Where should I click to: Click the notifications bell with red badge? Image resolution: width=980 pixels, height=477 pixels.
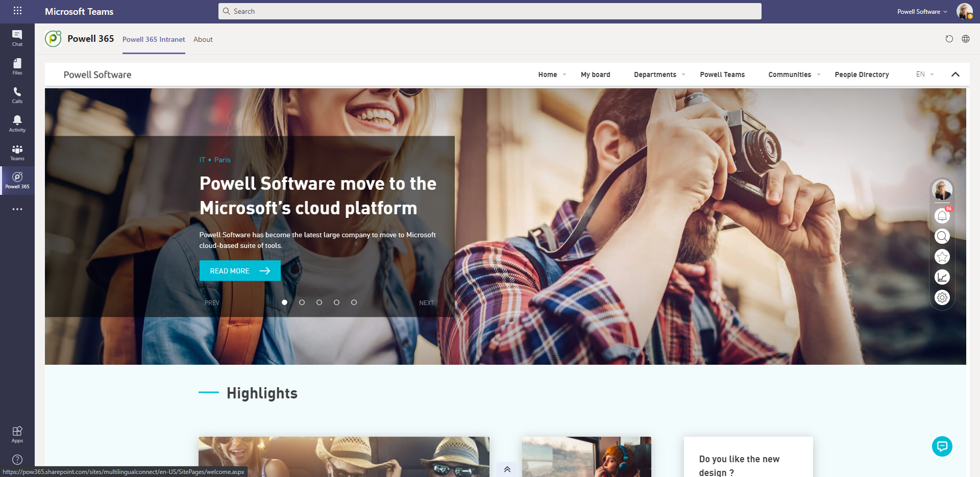942,216
